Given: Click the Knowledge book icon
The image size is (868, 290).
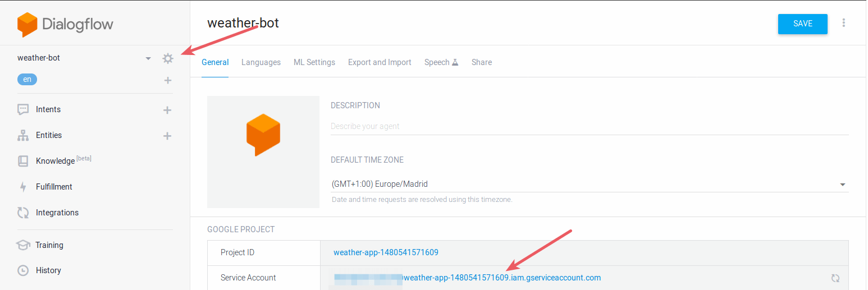Looking at the screenshot, I should click(23, 161).
